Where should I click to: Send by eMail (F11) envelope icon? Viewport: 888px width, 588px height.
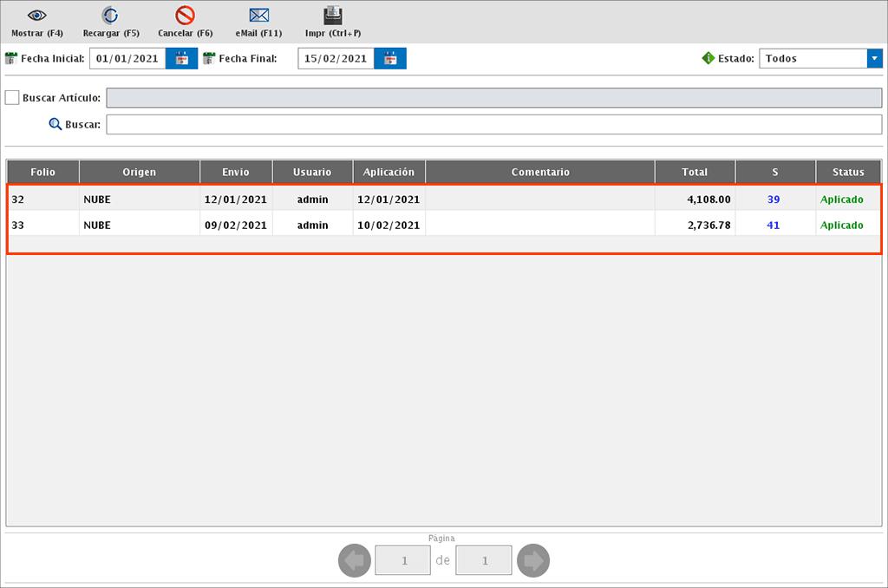[x=258, y=16]
